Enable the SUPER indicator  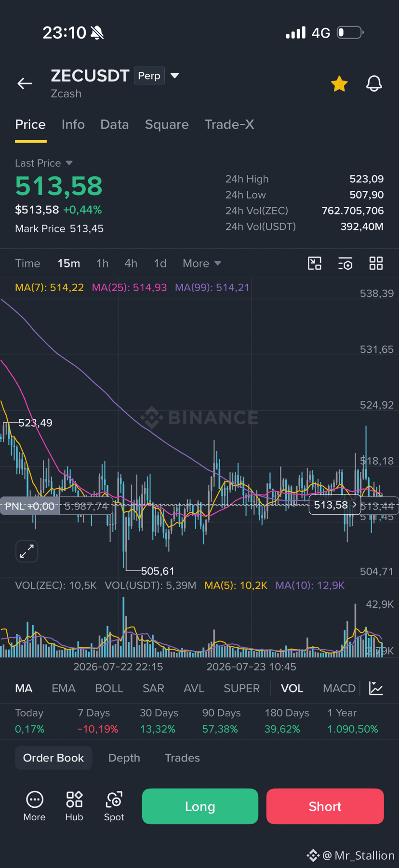pyautogui.click(x=241, y=688)
